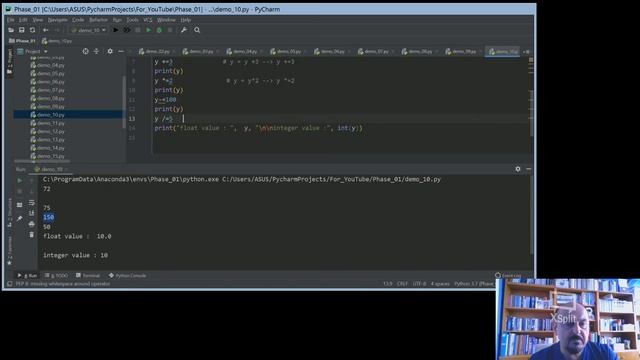Click the restore layout icon in Run panel

[20, 205]
